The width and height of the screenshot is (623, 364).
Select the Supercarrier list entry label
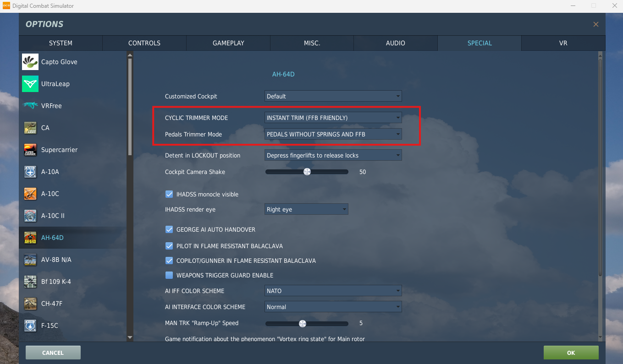[60, 150]
